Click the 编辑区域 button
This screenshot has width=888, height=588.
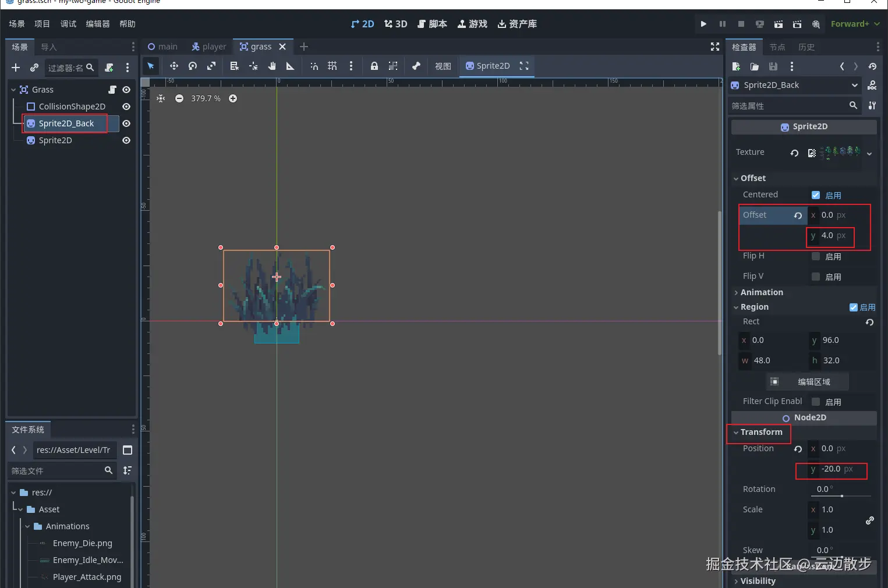pos(807,382)
